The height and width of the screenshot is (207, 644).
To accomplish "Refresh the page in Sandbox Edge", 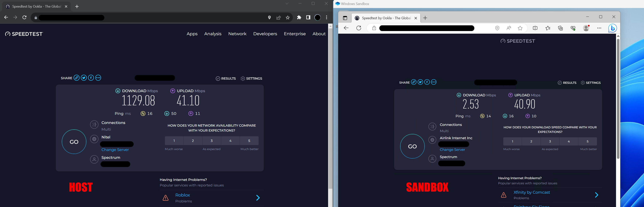I will pyautogui.click(x=359, y=28).
